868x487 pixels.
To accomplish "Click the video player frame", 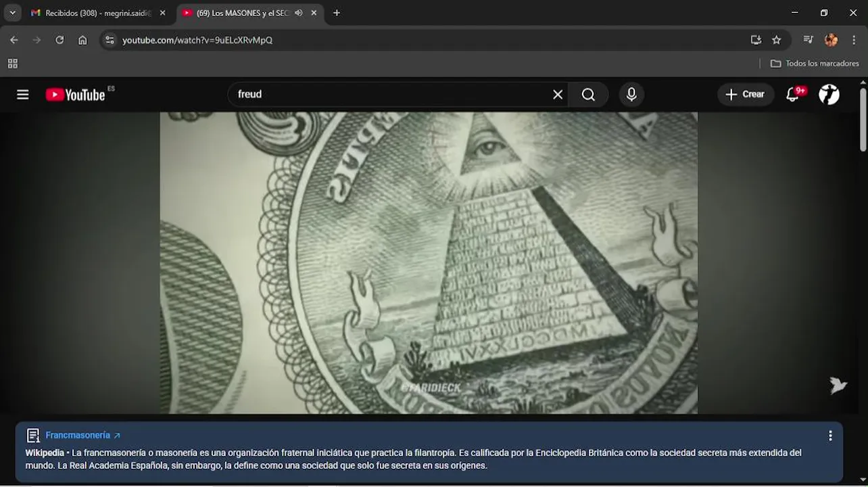I will 429,262.
